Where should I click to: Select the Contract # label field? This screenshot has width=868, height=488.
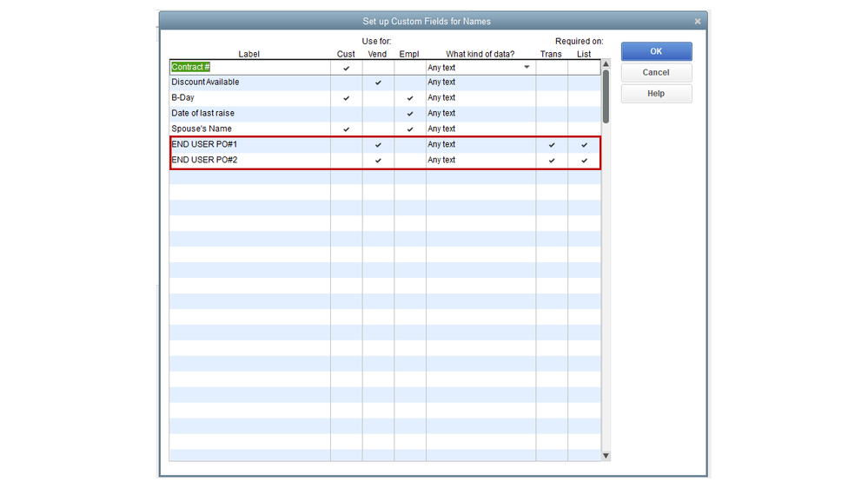[249, 67]
